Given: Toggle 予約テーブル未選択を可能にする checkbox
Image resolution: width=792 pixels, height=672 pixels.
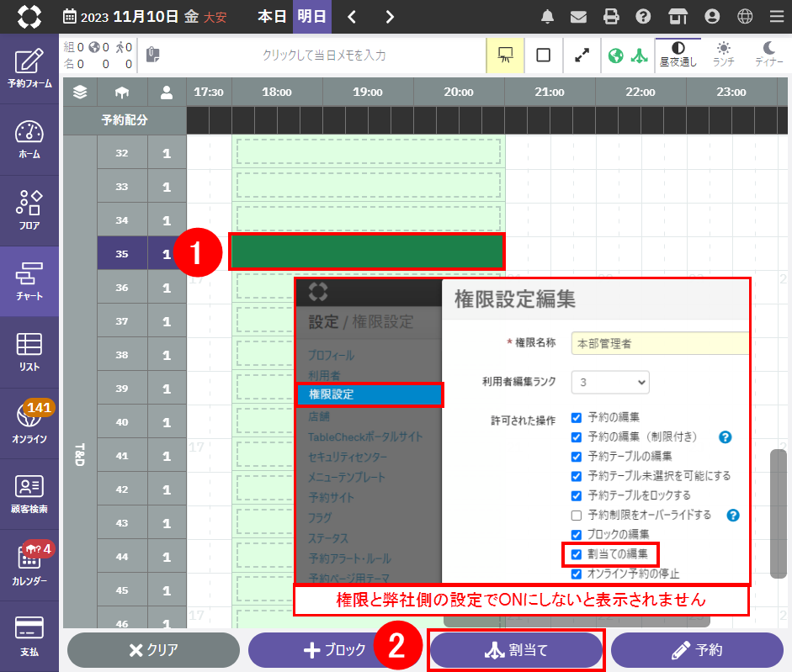Looking at the screenshot, I should (577, 476).
